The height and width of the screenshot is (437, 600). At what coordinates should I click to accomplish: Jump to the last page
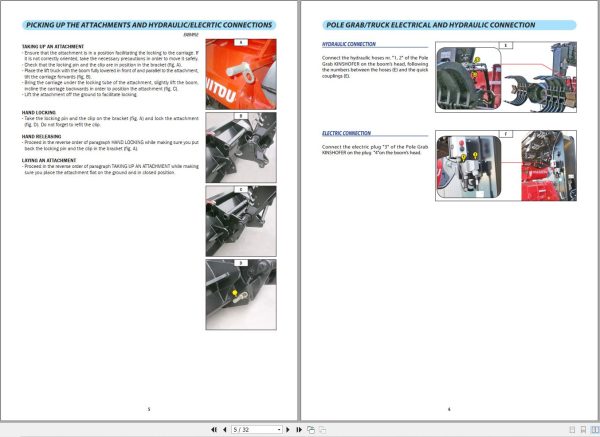[299, 430]
